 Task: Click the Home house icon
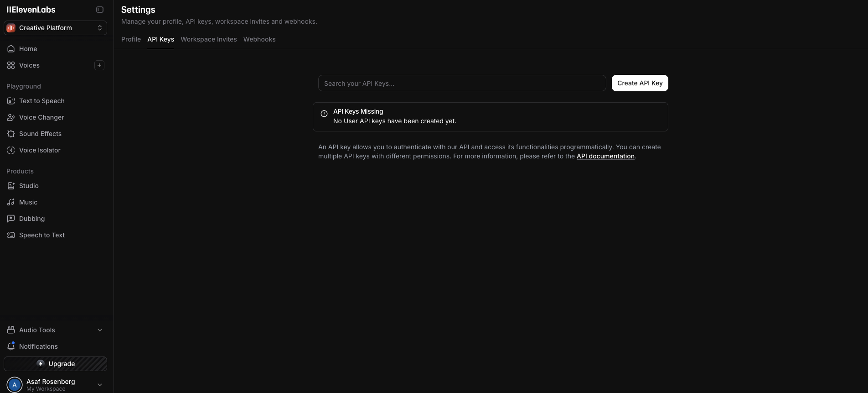11,49
